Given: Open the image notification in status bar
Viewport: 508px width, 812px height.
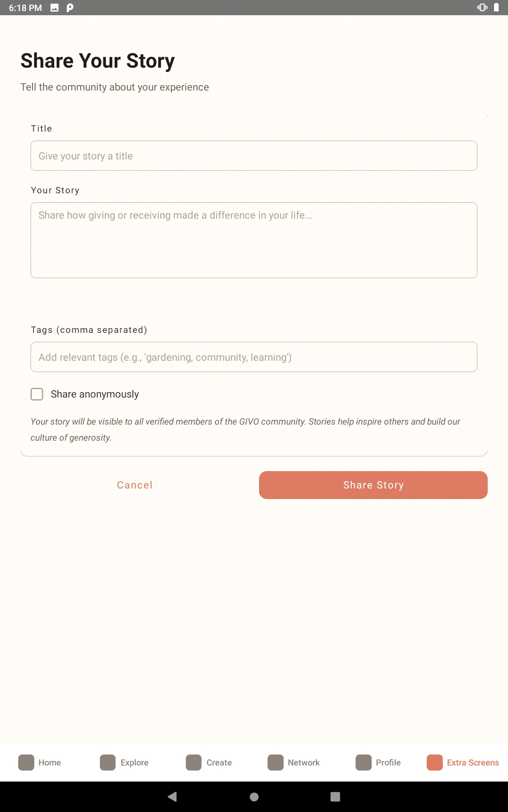Looking at the screenshot, I should tap(55, 8).
